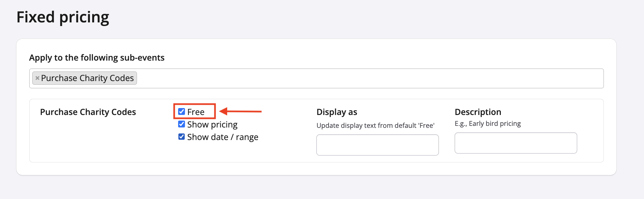The image size is (644, 199).
Task: Click the Show pricing label text
Action: tap(212, 125)
